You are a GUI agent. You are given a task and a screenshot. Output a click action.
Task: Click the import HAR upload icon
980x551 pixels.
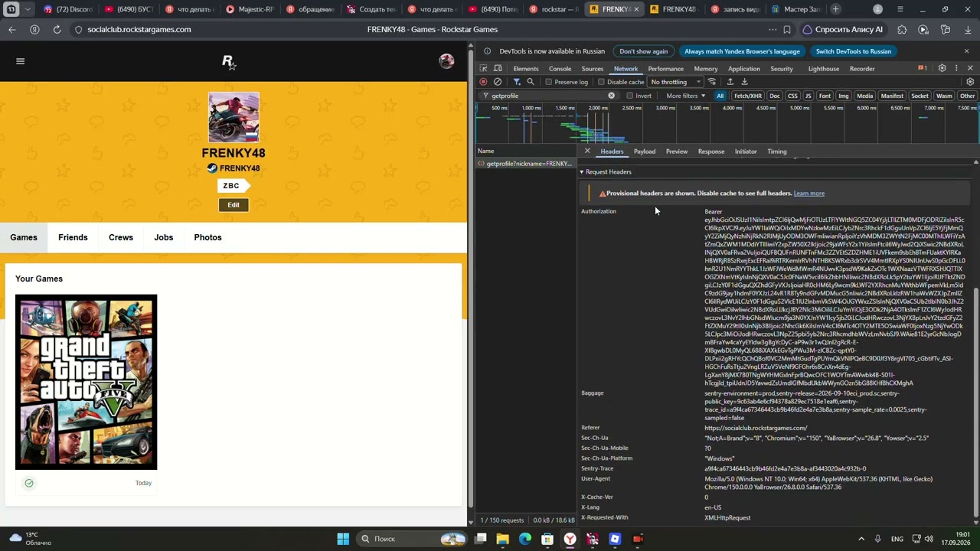730,82
